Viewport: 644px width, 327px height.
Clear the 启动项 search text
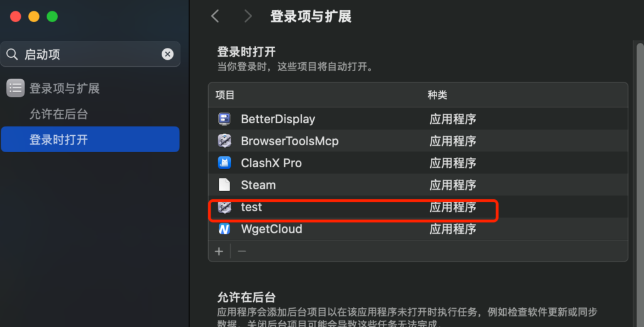(167, 54)
